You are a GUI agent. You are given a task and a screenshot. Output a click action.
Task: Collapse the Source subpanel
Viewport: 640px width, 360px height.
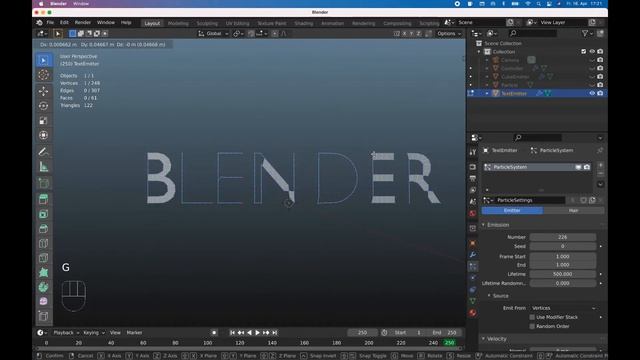(x=500, y=296)
